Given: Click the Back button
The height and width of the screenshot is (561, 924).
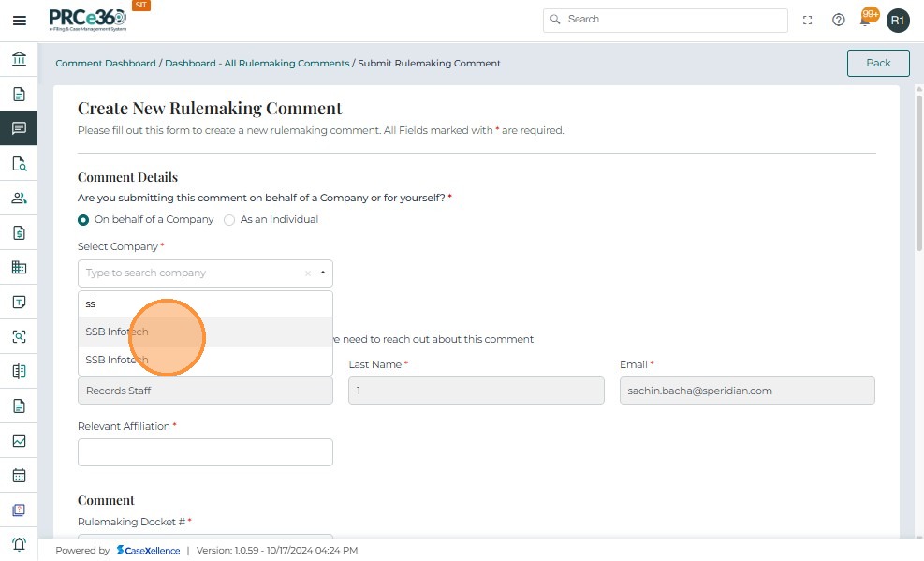Looking at the screenshot, I should 877,63.
